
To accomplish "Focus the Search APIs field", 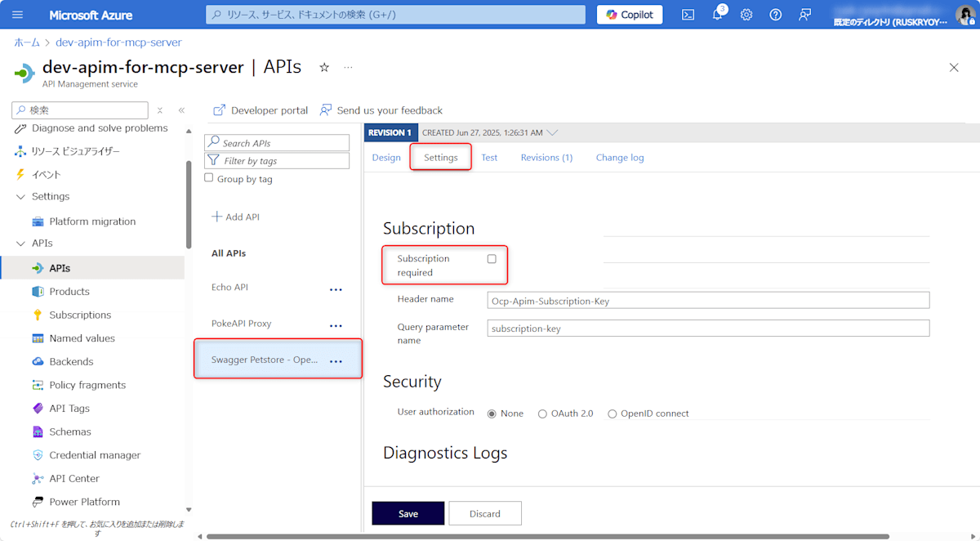I will click(x=277, y=143).
